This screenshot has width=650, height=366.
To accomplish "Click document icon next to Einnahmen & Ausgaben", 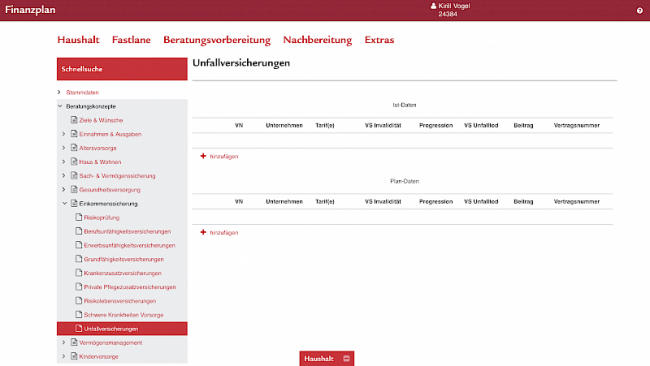I will [74, 133].
